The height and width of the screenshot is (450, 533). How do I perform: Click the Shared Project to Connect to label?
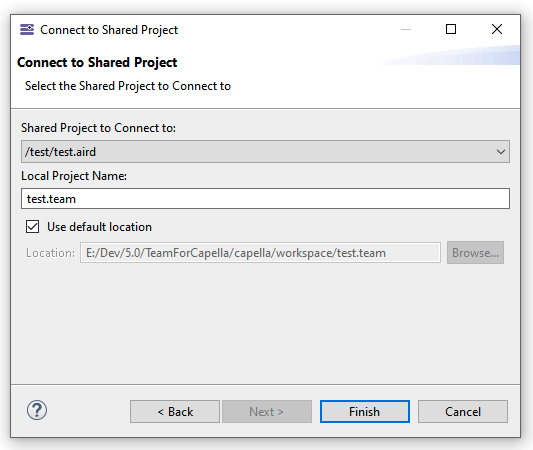(x=99, y=128)
